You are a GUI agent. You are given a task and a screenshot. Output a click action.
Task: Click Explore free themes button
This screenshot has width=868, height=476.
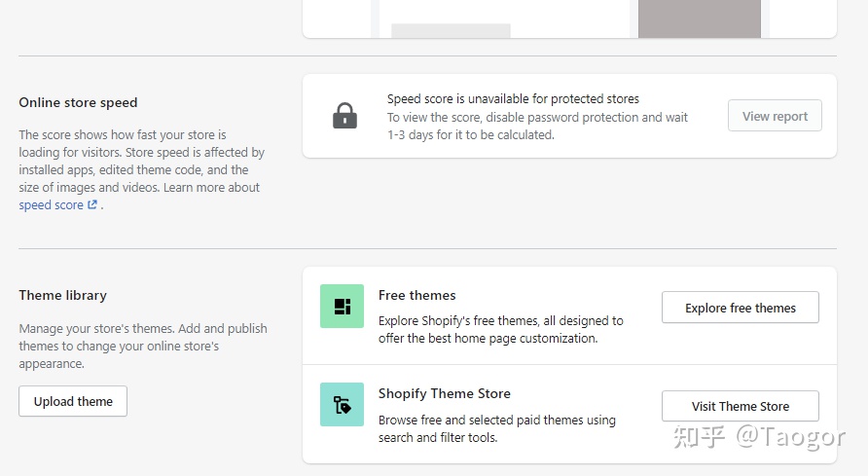740,308
